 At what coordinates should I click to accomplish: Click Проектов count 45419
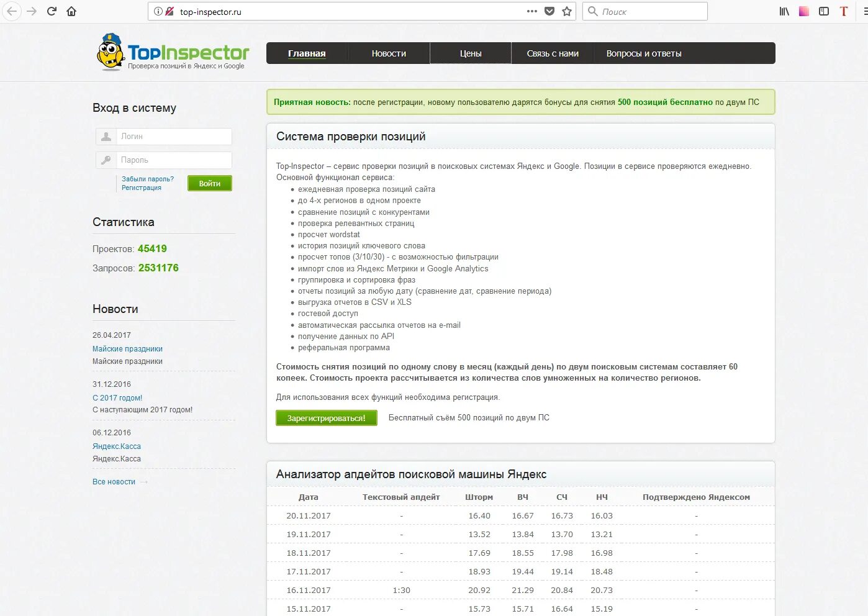pos(152,248)
